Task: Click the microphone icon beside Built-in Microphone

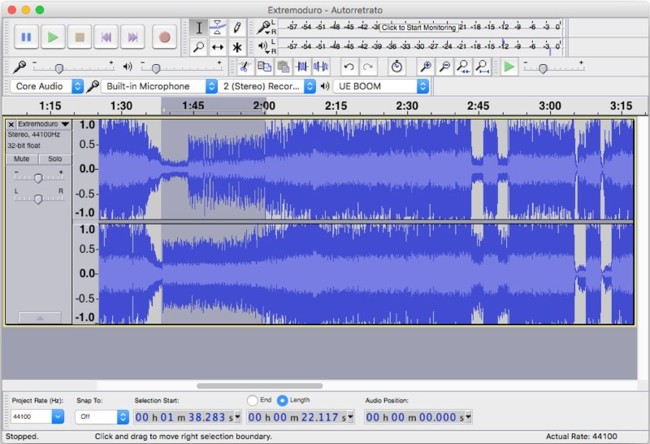Action: (x=92, y=86)
